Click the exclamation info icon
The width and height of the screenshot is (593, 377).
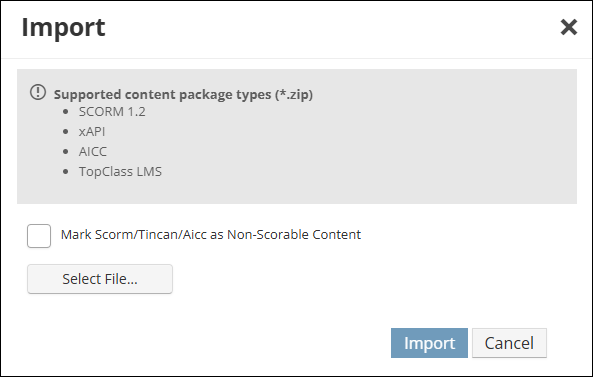(x=38, y=92)
